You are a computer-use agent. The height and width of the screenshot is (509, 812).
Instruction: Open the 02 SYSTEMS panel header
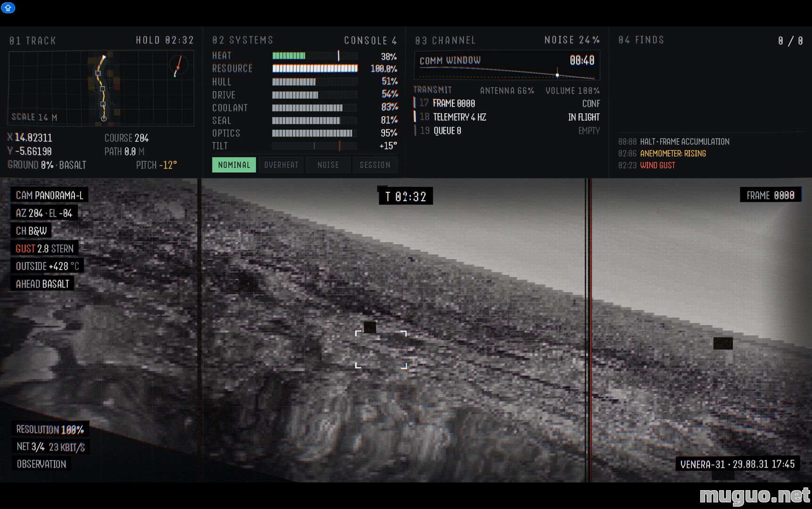243,40
